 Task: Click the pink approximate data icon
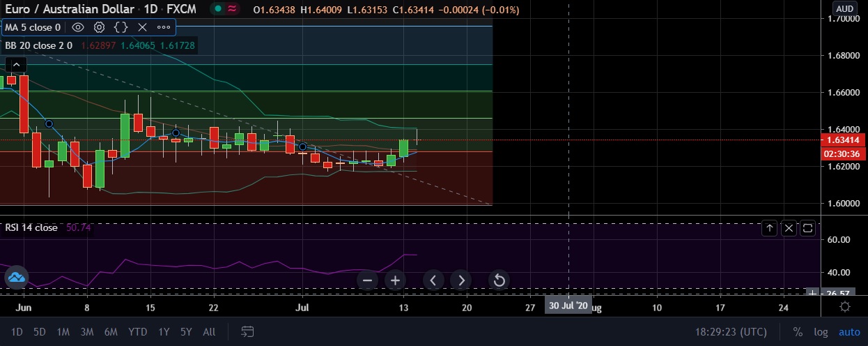point(233,9)
